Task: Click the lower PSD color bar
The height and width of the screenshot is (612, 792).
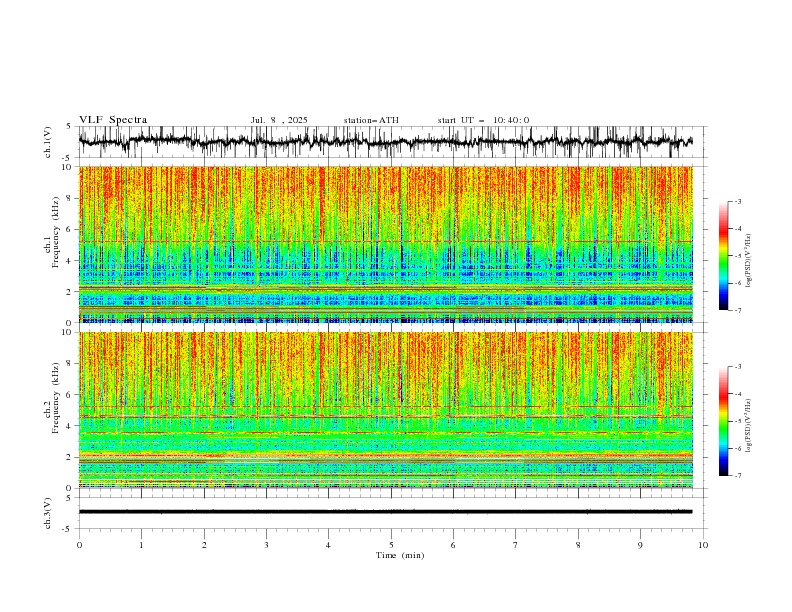Action: pyautogui.click(x=723, y=421)
